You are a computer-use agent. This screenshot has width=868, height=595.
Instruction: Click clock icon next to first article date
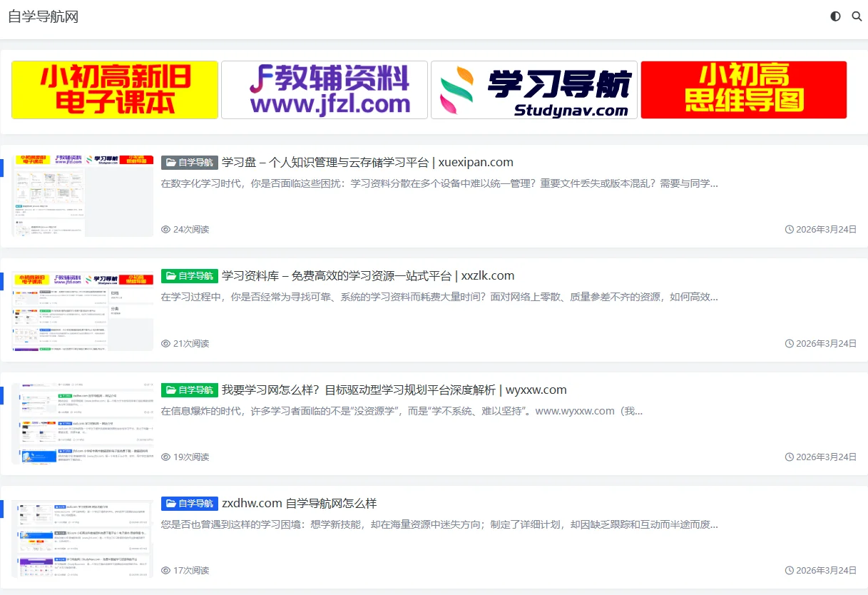click(789, 229)
